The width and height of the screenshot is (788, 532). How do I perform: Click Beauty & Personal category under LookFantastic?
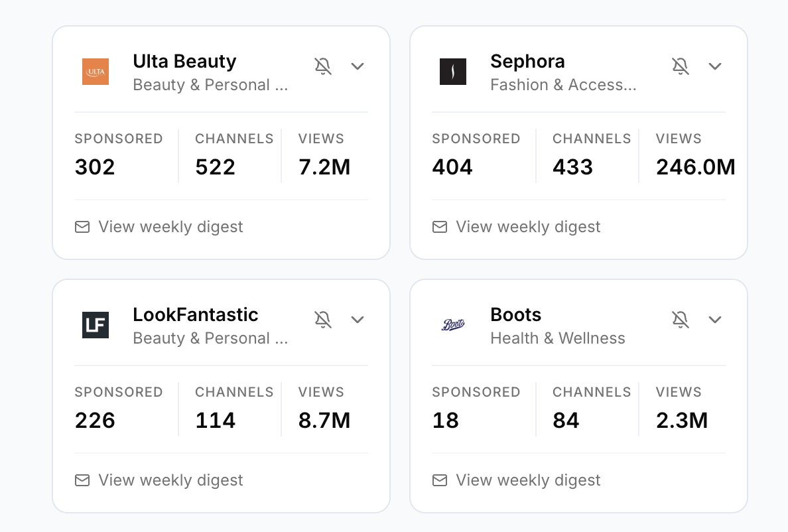pos(210,338)
